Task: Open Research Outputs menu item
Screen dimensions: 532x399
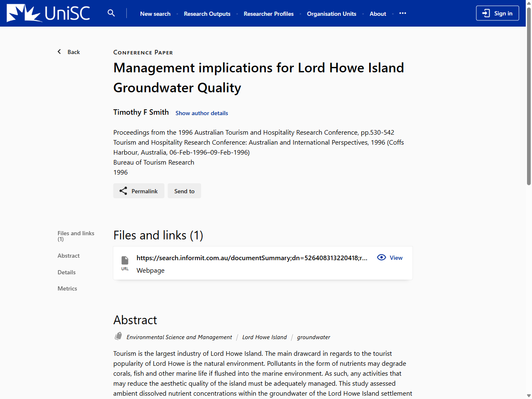Action: point(207,14)
